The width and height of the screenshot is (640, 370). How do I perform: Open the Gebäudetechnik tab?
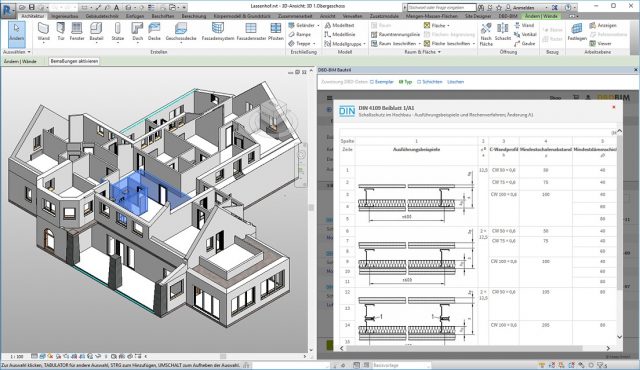pos(102,16)
